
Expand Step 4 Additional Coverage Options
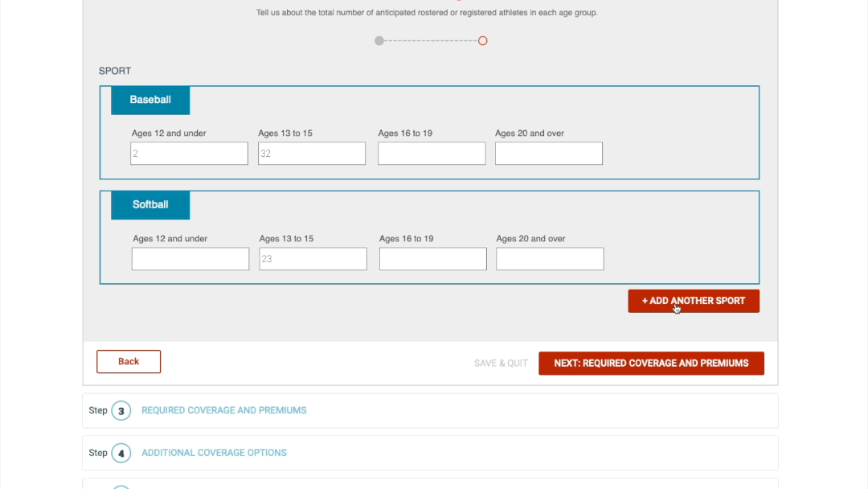click(430, 453)
